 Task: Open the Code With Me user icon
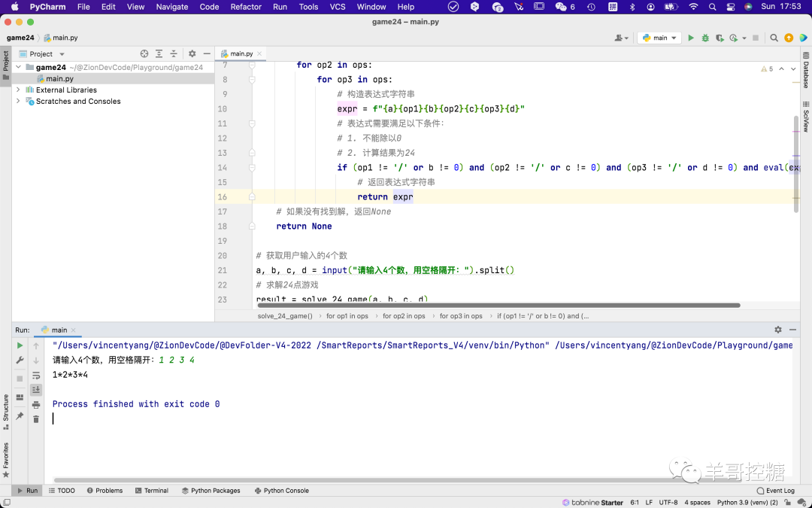pyautogui.click(x=621, y=38)
